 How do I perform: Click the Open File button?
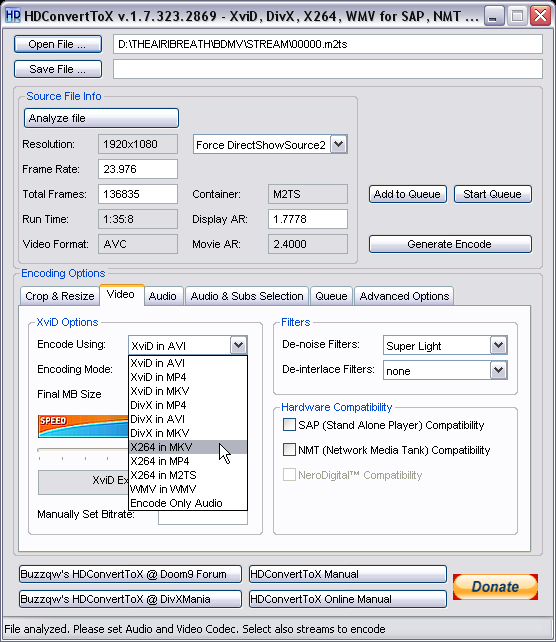coord(58,44)
